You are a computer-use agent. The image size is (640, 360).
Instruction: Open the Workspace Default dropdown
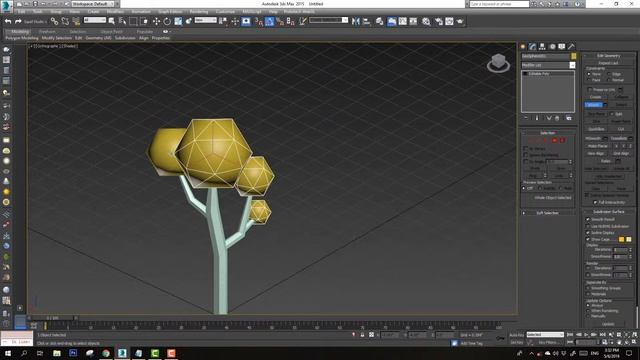click(94, 4)
